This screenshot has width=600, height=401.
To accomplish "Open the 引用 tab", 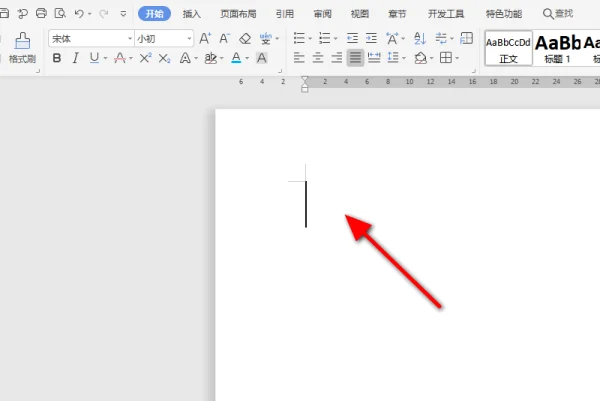I will click(285, 14).
